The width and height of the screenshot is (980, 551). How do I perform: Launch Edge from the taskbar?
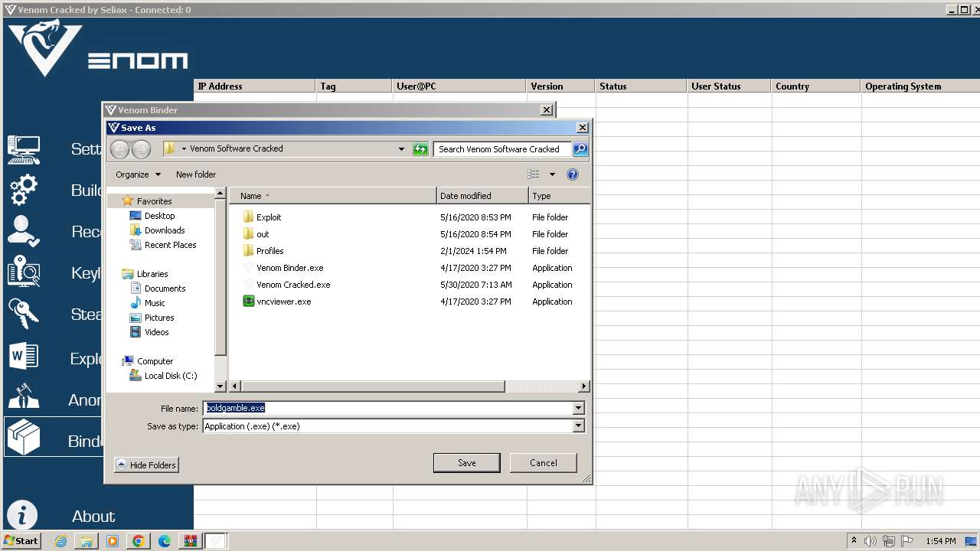click(164, 541)
